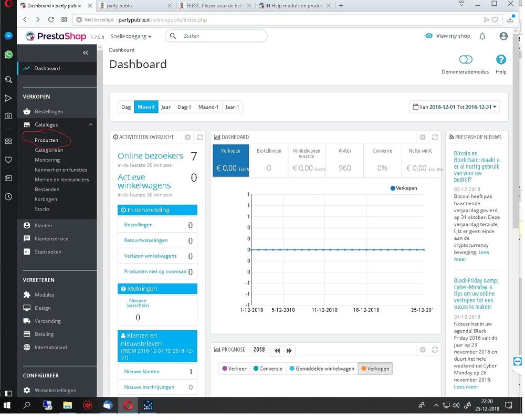Screen dimensions: 525x420
Task: Toggle Demonstratiemodus switch
Action: coord(465,60)
